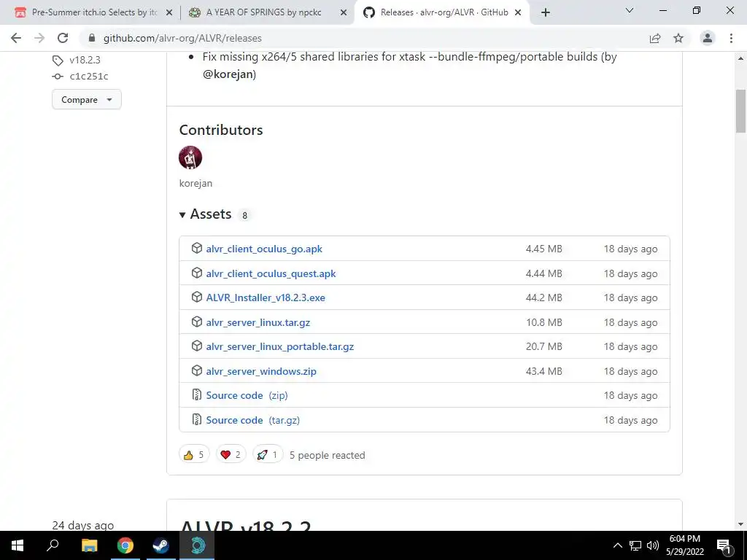Screen dimensions: 747x560
Task: Click package icon beside alvr_server_linux.tar.gz
Action: coord(197,322)
